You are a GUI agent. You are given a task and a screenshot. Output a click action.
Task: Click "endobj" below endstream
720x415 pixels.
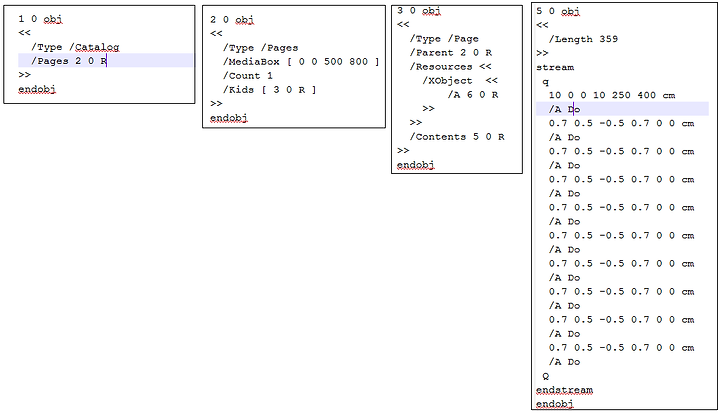point(555,404)
